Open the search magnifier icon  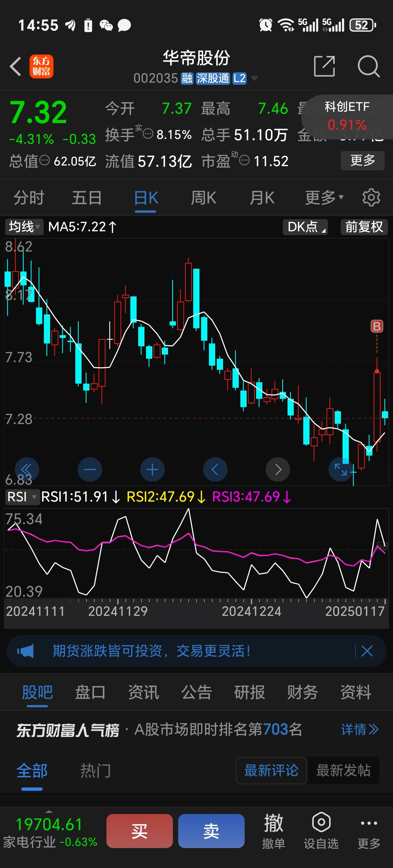click(x=369, y=66)
